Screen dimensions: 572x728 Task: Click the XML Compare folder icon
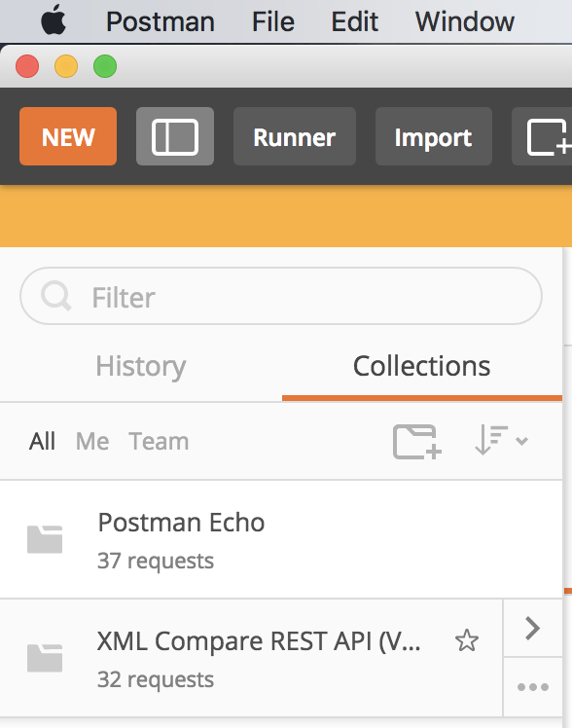[45, 658]
